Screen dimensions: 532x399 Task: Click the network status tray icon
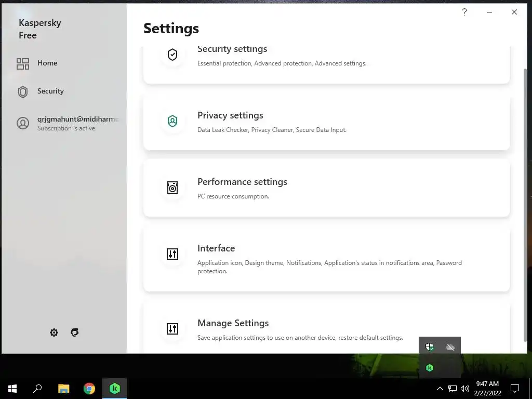click(453, 389)
